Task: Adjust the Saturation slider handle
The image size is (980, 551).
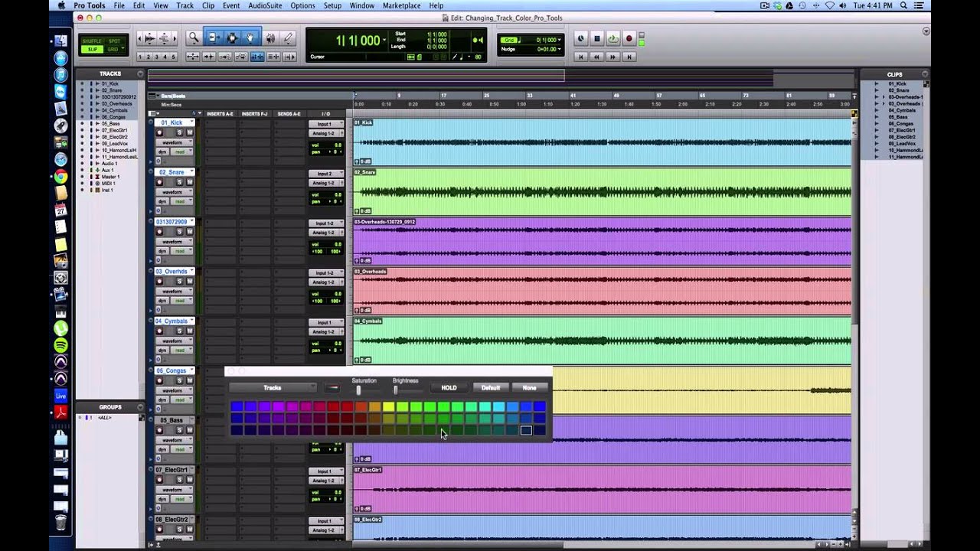Action: (x=358, y=390)
